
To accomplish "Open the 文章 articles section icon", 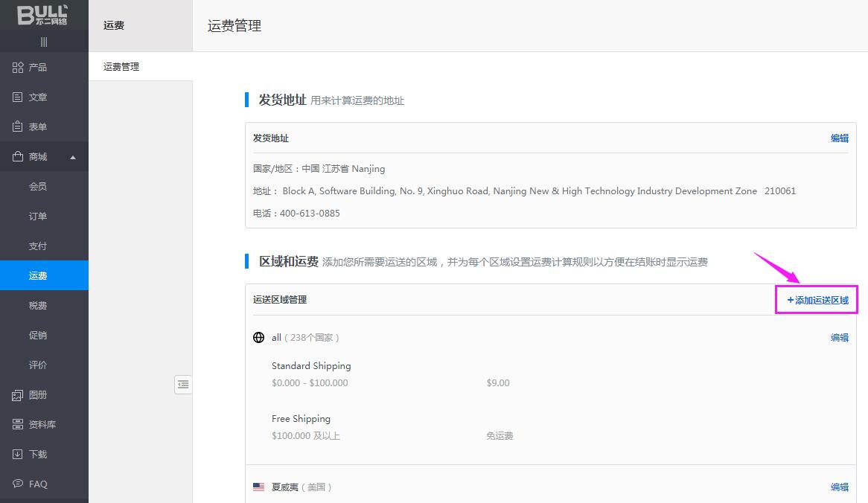I will (18, 97).
